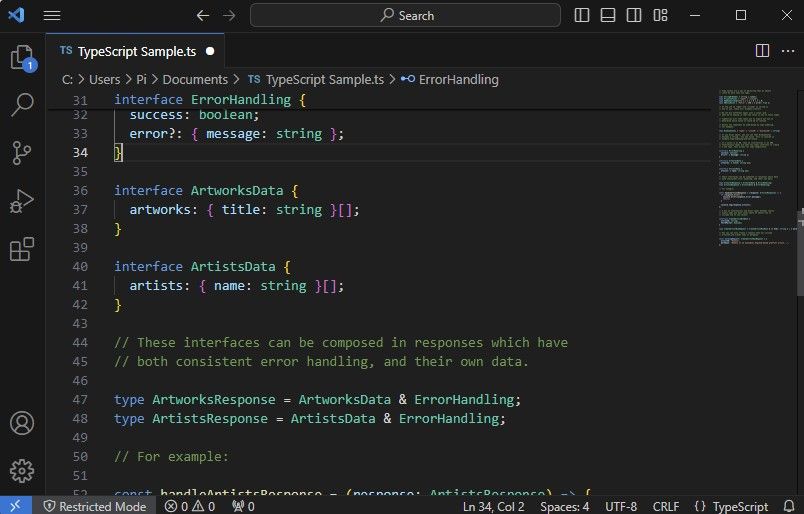Open the Run and Debug view

(x=22, y=201)
